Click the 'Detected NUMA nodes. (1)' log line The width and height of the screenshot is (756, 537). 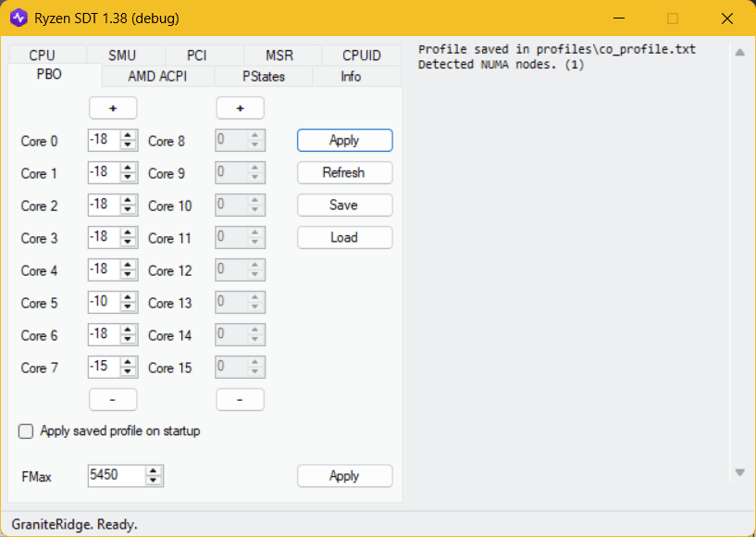coord(501,64)
